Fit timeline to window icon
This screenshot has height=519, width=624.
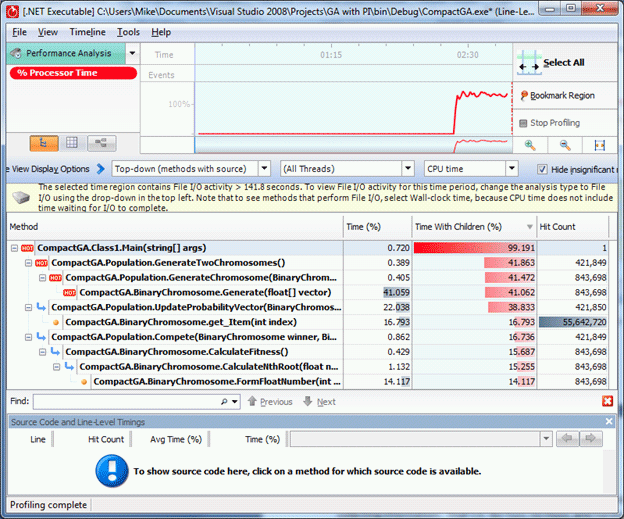tap(599, 145)
